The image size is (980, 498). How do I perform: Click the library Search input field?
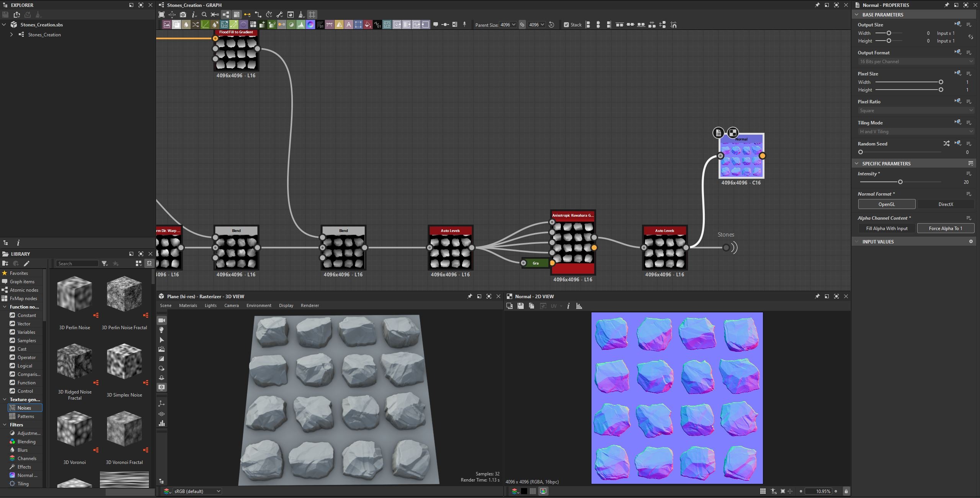[x=77, y=263]
